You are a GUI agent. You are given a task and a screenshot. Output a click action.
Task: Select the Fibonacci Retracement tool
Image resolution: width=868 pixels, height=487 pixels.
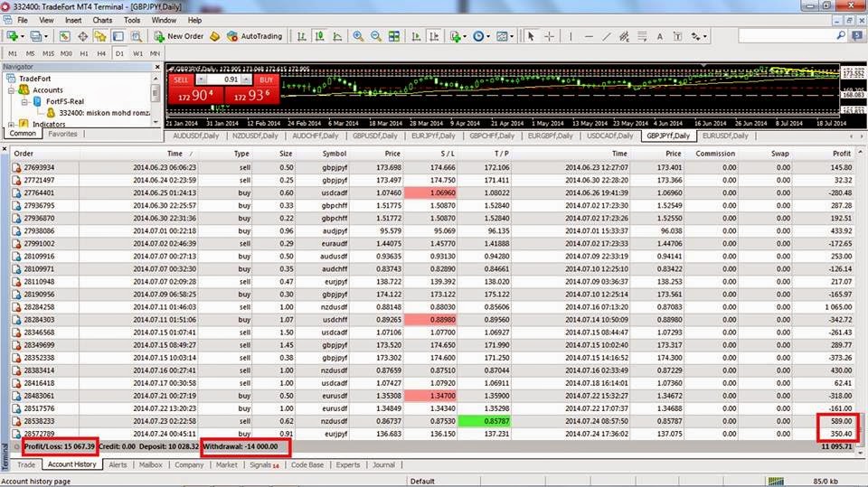[642, 36]
